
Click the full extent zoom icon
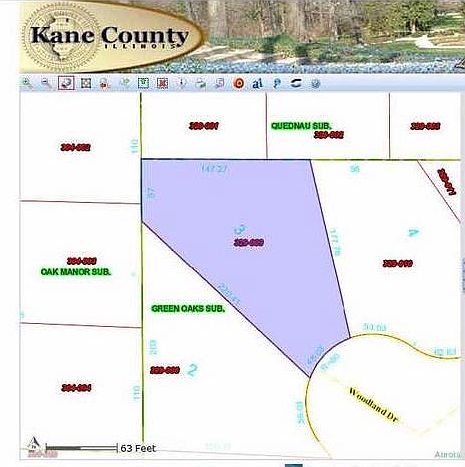tap(86, 83)
